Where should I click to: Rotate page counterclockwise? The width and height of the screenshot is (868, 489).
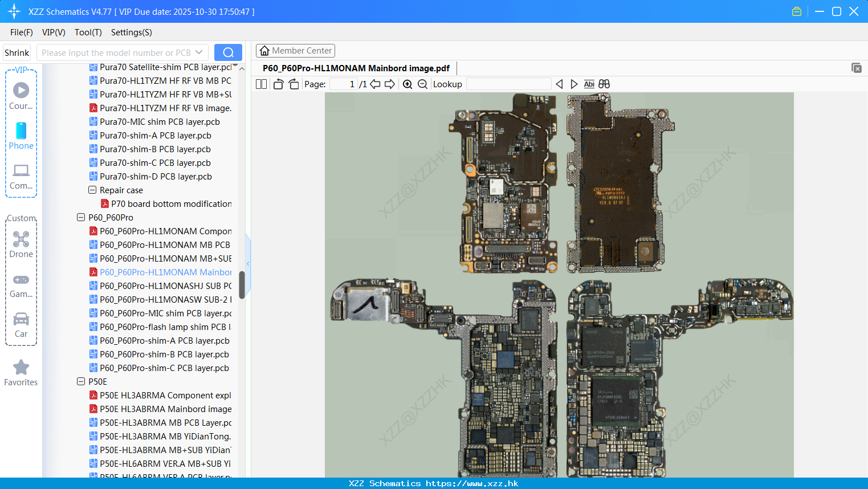(278, 84)
